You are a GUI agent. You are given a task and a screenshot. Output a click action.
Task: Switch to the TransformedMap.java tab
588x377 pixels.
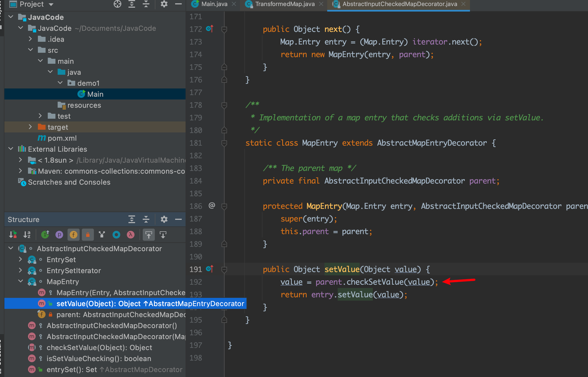[x=285, y=4]
